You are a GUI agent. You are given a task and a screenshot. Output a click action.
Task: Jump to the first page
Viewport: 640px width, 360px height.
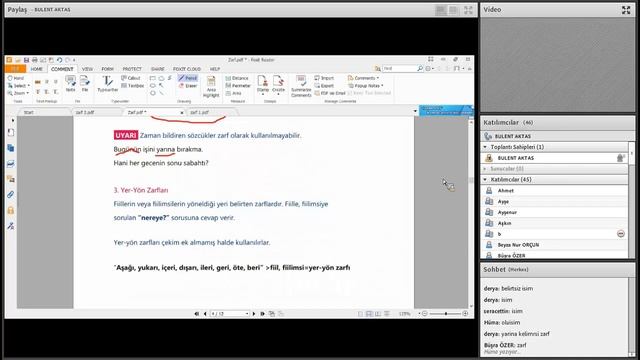pos(197,313)
